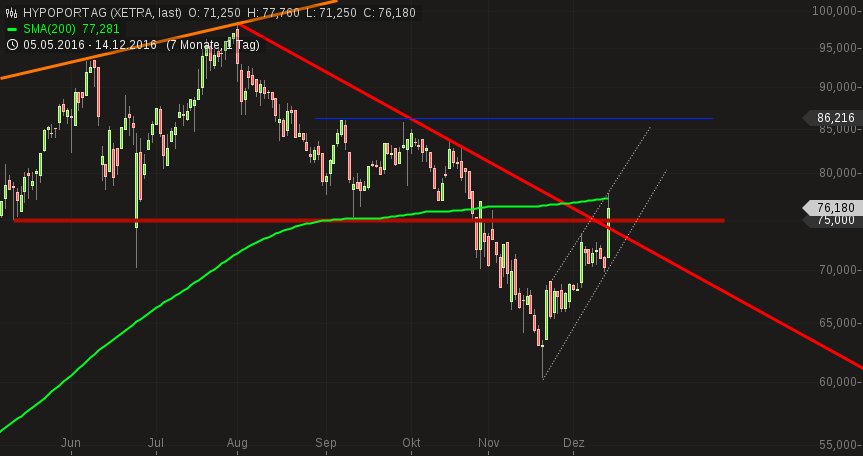Click the 100,000 price axis label
This screenshot has width=863, height=456.
[x=837, y=11]
